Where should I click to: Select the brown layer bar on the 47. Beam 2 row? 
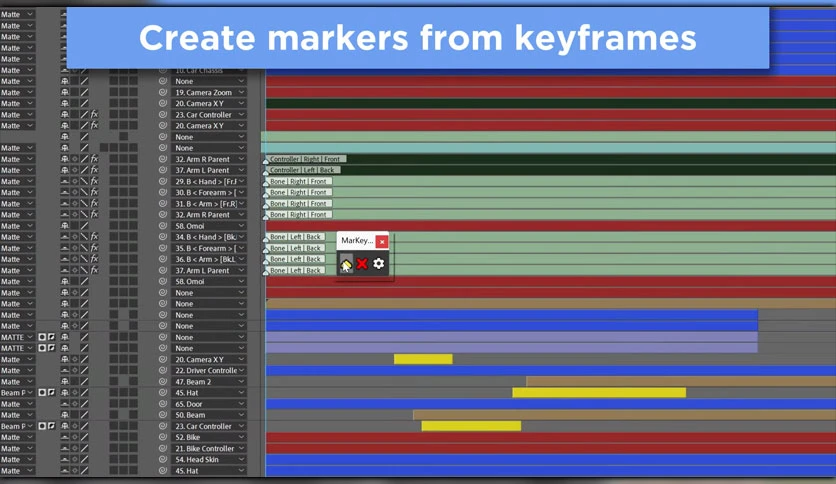pyautogui.click(x=681, y=382)
